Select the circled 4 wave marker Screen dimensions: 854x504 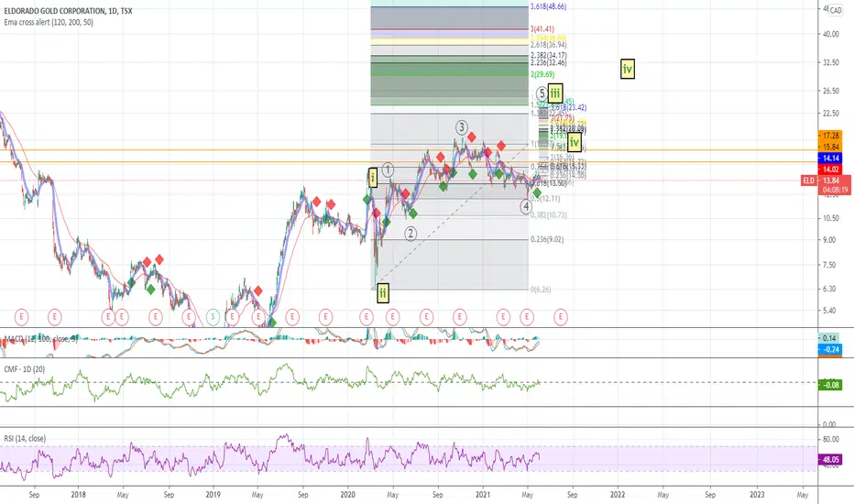[x=526, y=206]
